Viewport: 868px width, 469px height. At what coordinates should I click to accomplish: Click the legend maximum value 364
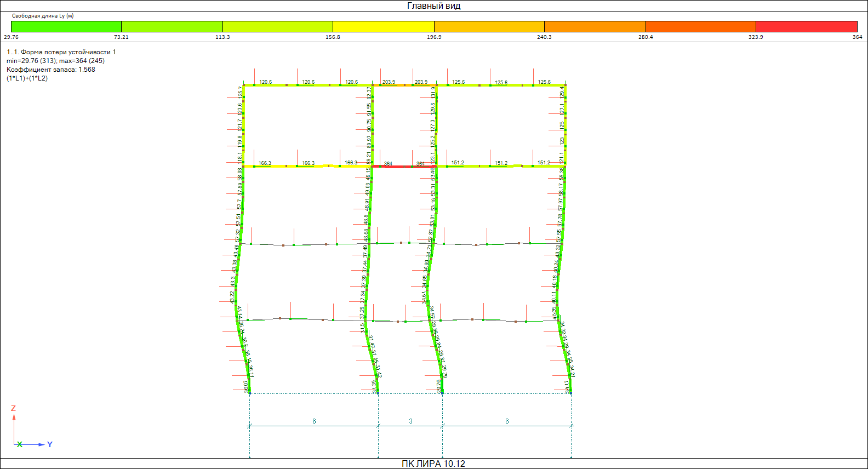click(x=858, y=37)
